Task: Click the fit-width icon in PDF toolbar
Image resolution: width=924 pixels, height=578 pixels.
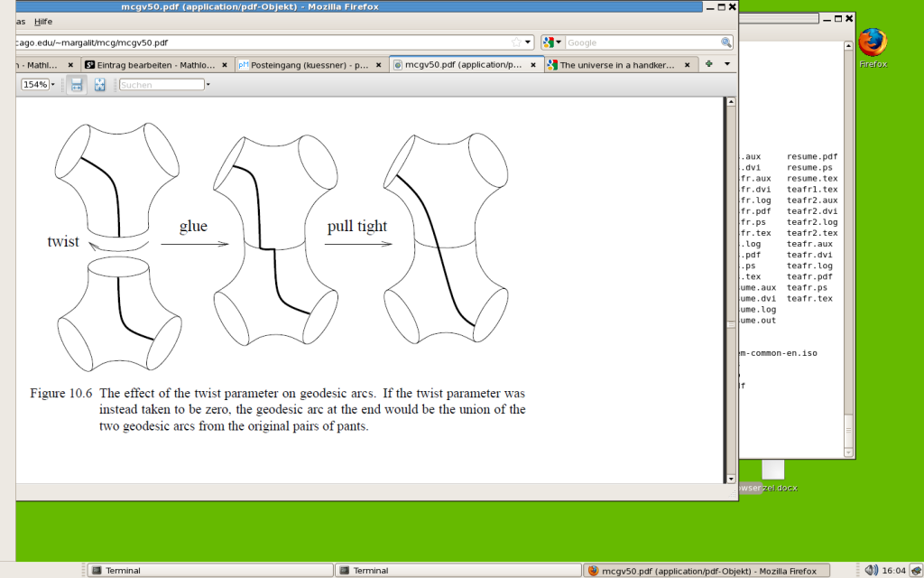Action: [77, 84]
